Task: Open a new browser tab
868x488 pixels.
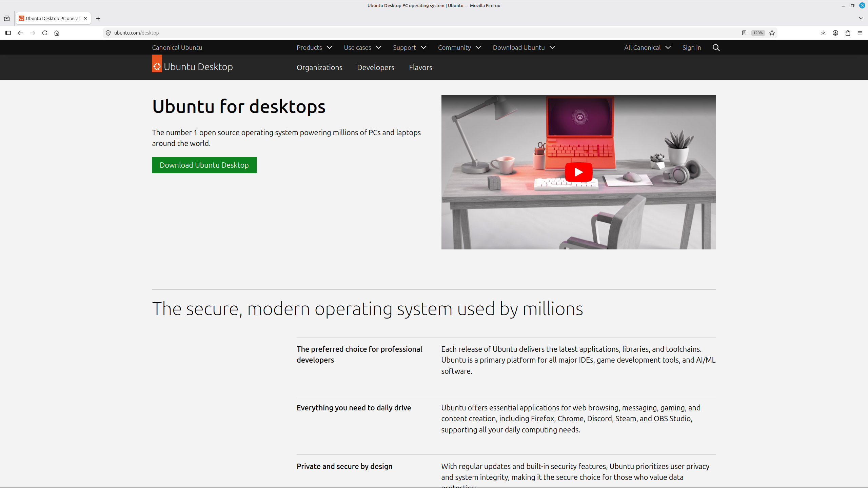Action: (98, 19)
